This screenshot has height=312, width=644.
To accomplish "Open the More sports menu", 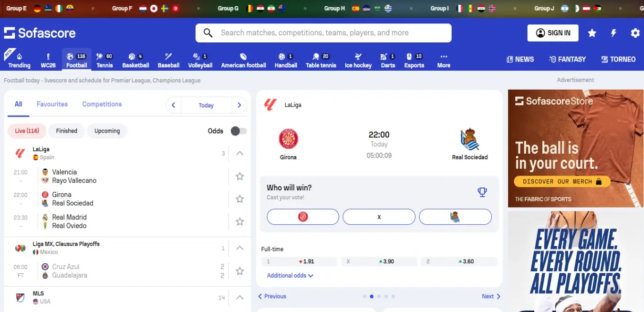I will [444, 60].
